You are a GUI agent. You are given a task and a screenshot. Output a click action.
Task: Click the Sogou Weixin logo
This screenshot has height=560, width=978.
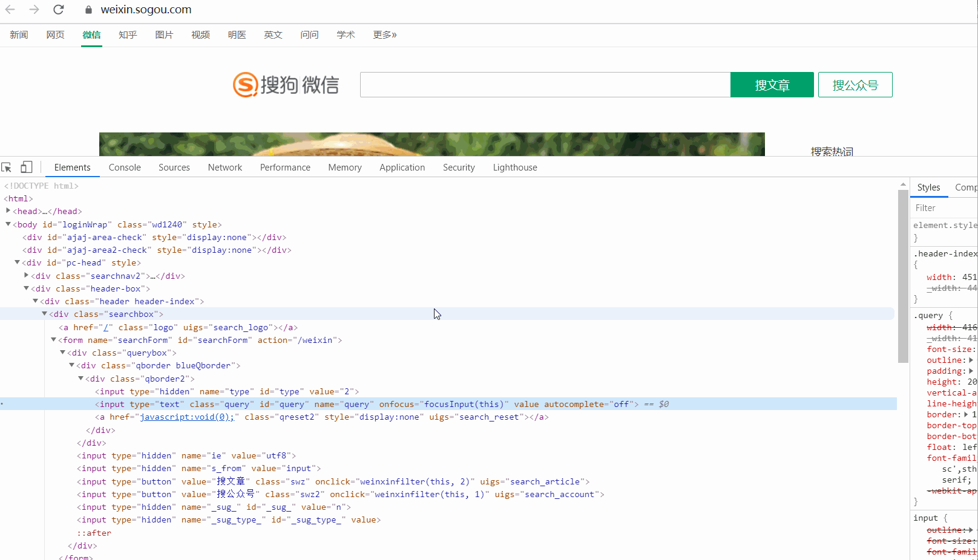286,85
